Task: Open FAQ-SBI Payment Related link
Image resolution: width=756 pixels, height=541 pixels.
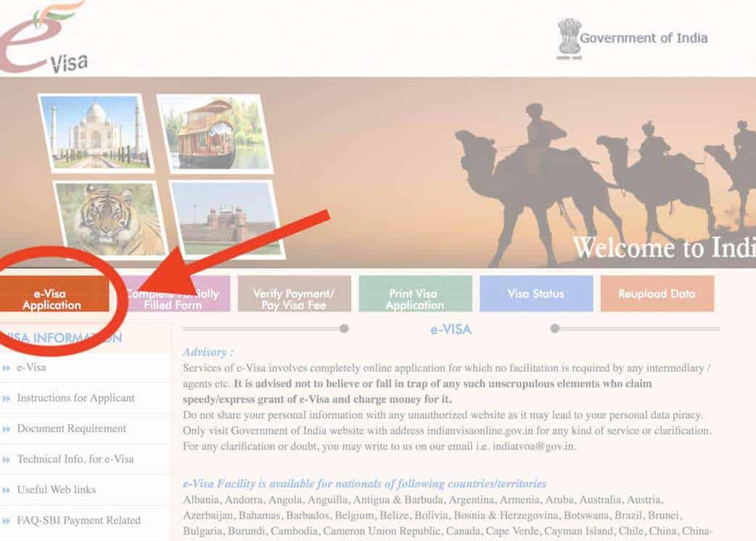Action: click(x=78, y=520)
